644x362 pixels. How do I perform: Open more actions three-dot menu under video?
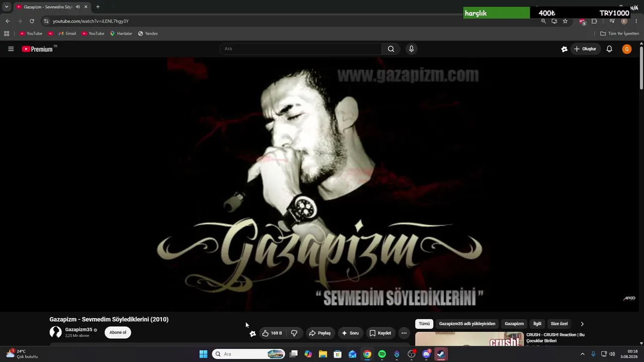tap(404, 333)
